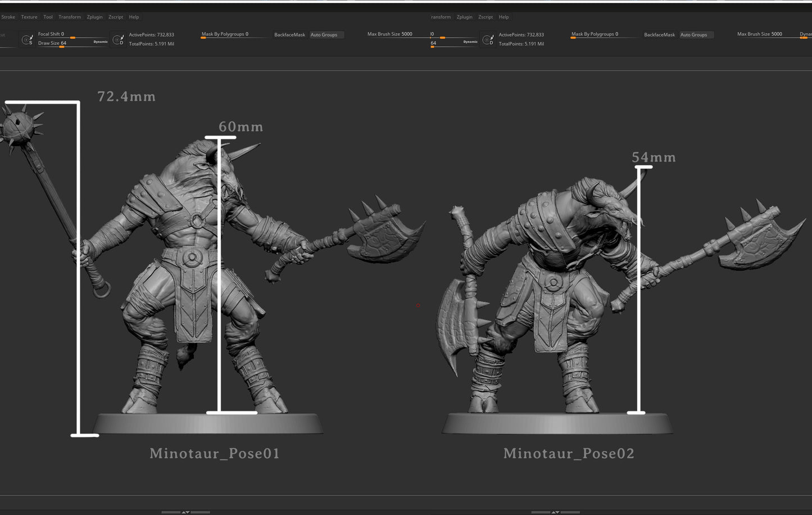Toggle BackfaceMask in the right toolbar
Screen dimensions: 812x515
659,35
